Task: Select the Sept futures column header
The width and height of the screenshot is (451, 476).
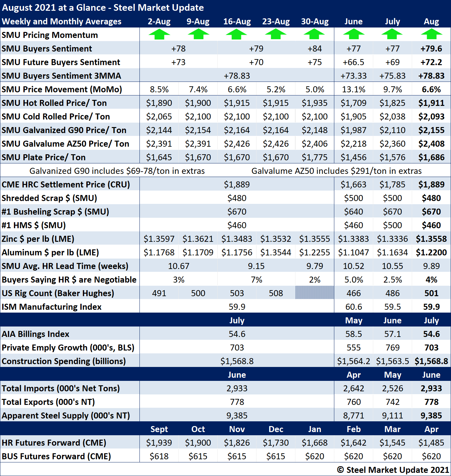Action: [159, 429]
